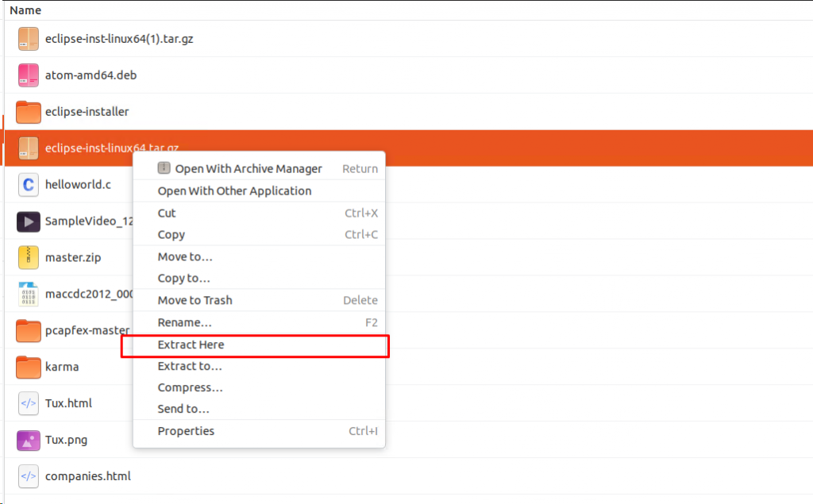This screenshot has height=504, width=813.
Task: Click the karma folder icon
Action: pyautogui.click(x=28, y=367)
